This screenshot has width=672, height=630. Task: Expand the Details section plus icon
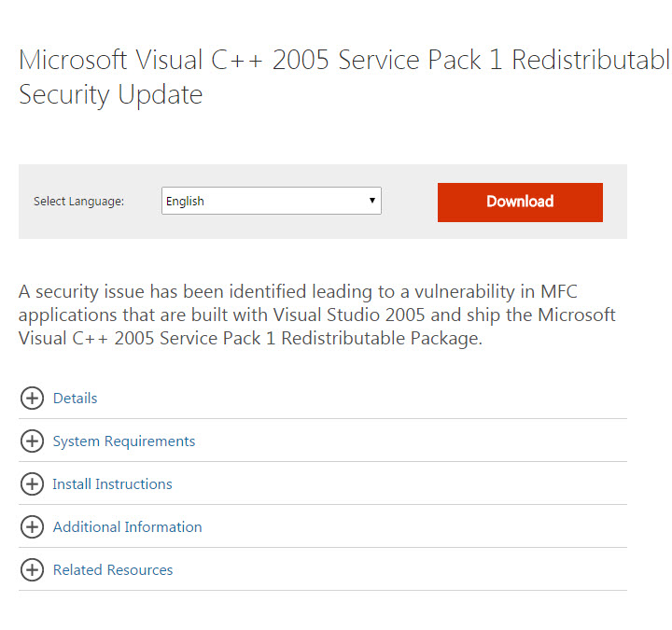coord(32,399)
